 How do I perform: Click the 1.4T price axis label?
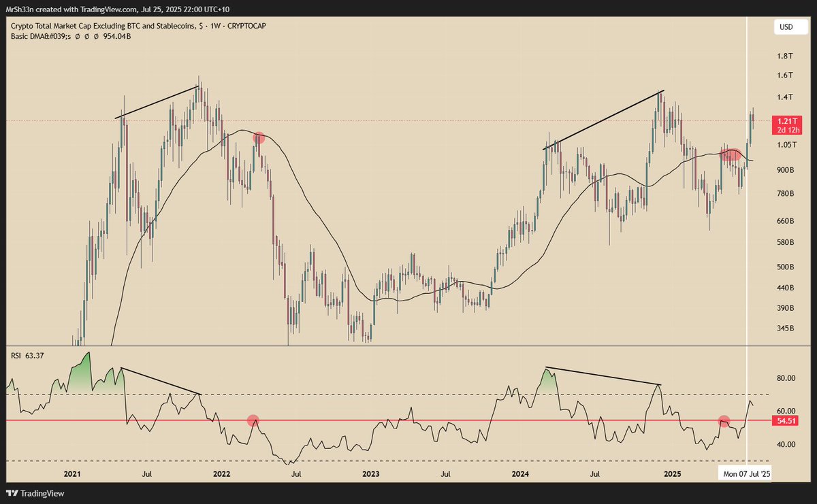(785, 97)
